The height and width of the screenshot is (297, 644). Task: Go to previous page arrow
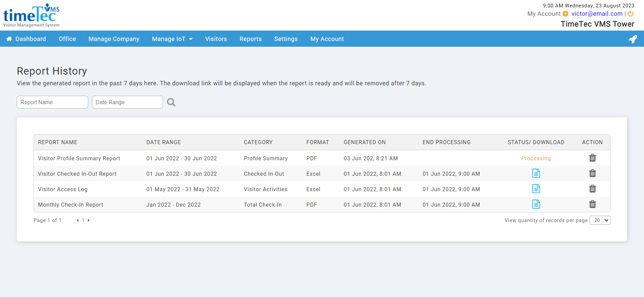pos(77,220)
